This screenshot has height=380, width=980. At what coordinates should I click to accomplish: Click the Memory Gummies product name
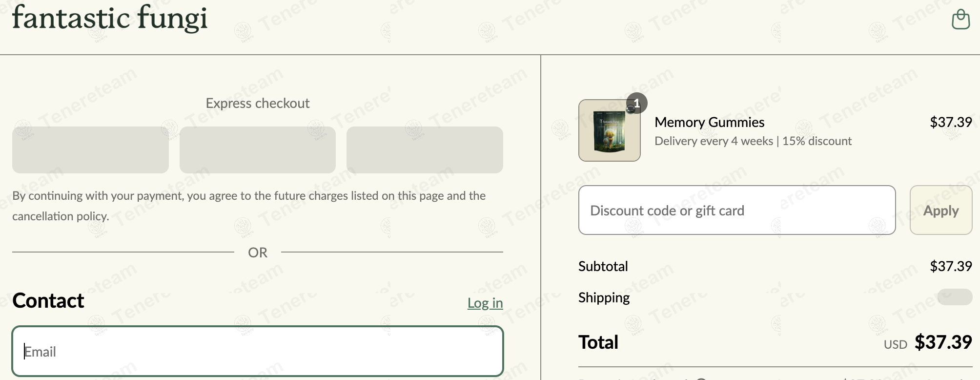[x=709, y=122]
